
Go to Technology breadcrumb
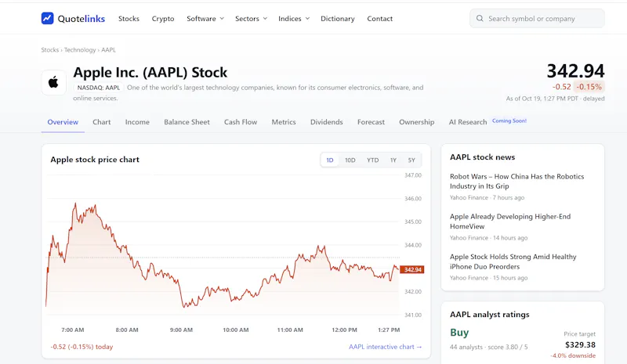80,50
